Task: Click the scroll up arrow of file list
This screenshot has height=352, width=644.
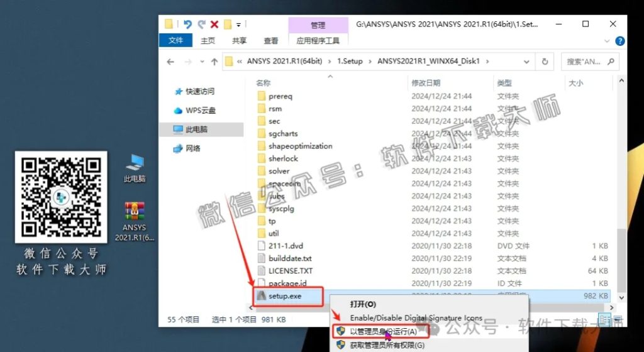Action: coord(621,81)
